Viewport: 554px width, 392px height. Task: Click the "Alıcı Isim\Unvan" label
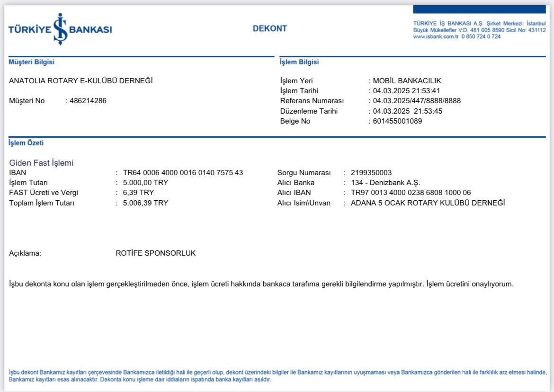(304, 203)
